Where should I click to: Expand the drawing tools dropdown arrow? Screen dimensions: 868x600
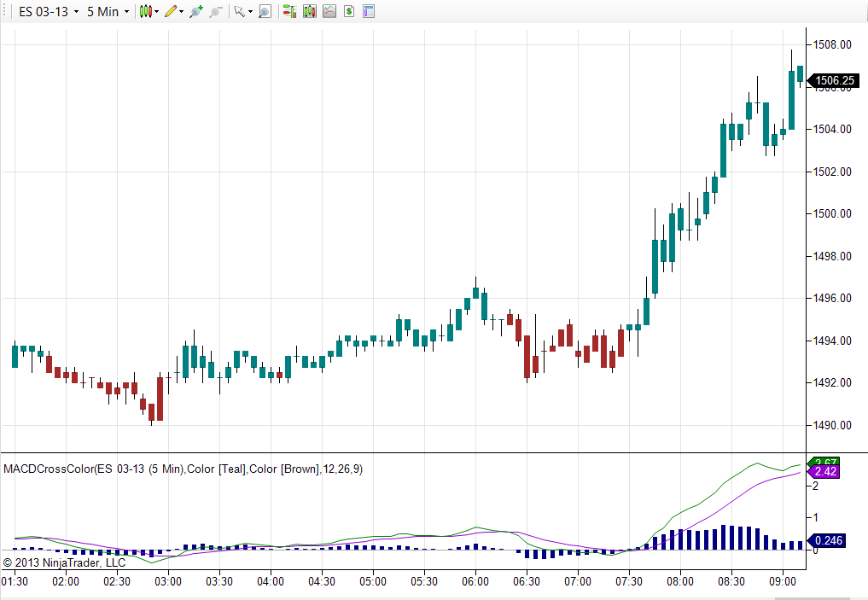click(x=182, y=12)
